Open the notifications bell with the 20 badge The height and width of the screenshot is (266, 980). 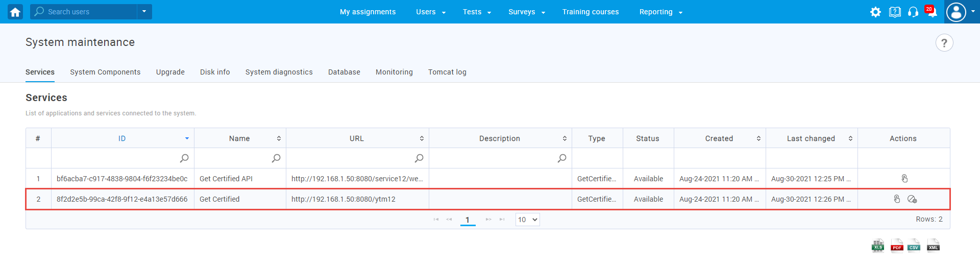tap(931, 11)
